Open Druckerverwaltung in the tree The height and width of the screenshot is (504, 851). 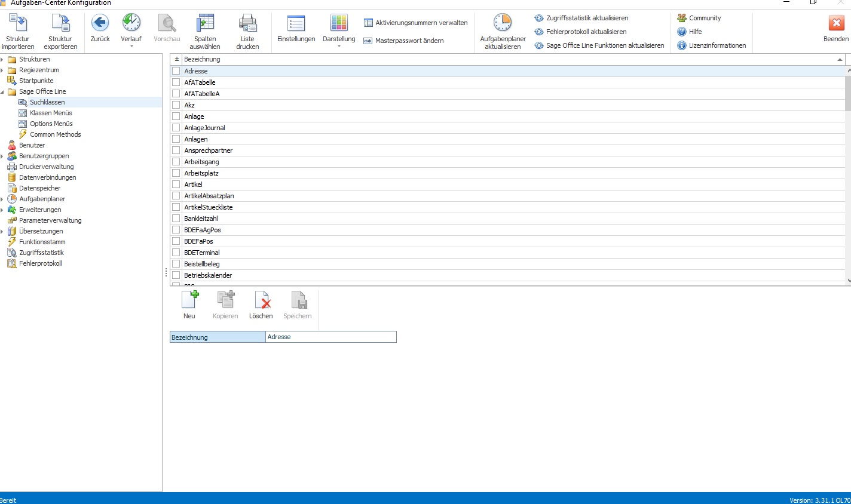(x=47, y=167)
